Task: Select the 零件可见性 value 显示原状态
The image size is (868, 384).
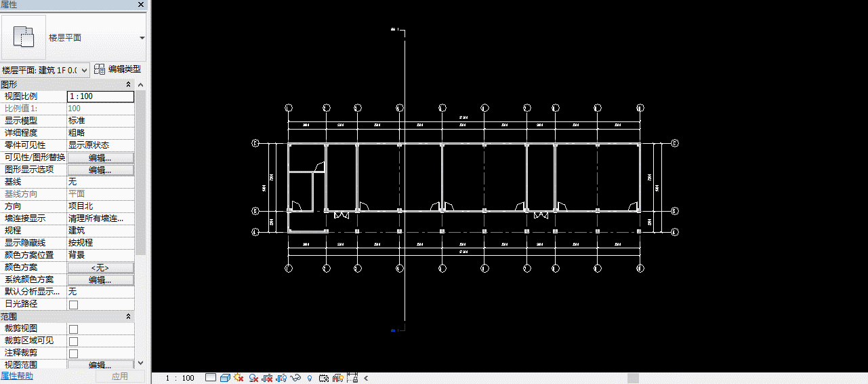Action: click(x=100, y=145)
